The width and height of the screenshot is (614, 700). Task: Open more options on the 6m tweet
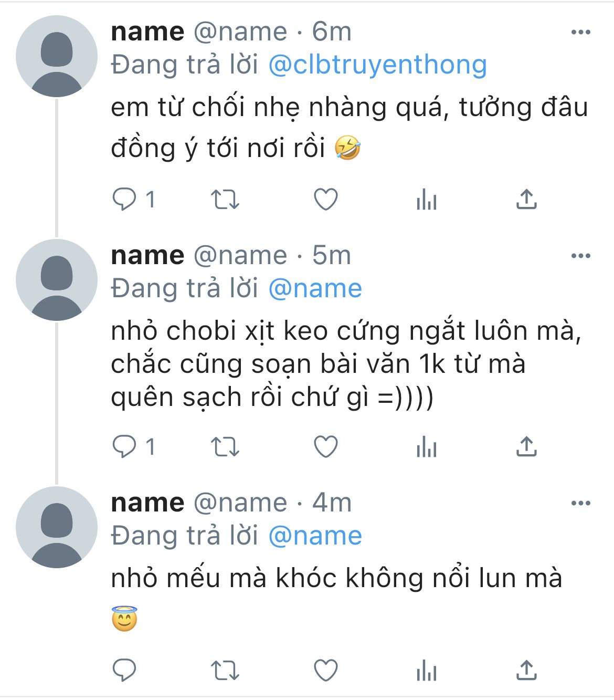pos(580,33)
